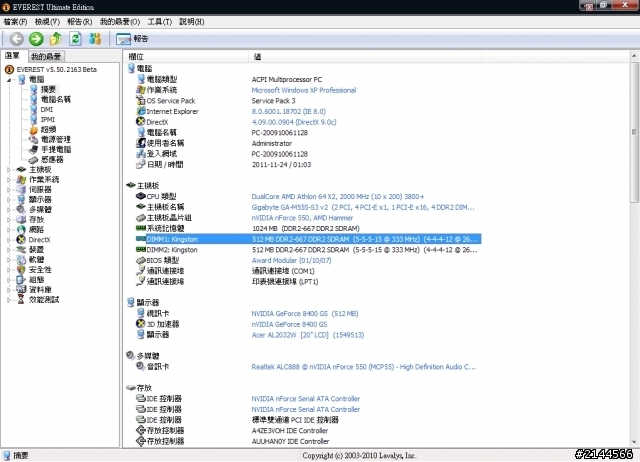Click the vertical scrollbar down arrow
The image size is (640, 462).
[x=634, y=442]
